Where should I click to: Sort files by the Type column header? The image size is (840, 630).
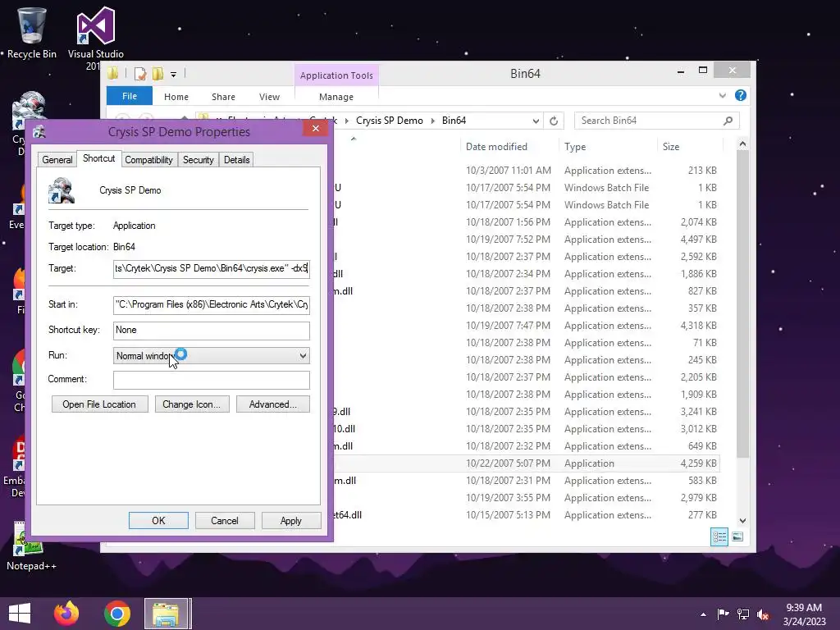(575, 147)
